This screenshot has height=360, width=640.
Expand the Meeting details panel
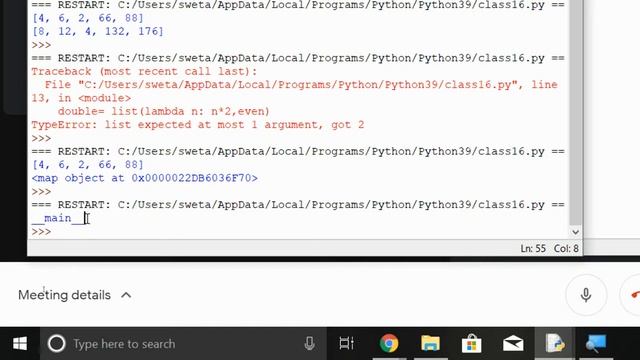point(126,295)
